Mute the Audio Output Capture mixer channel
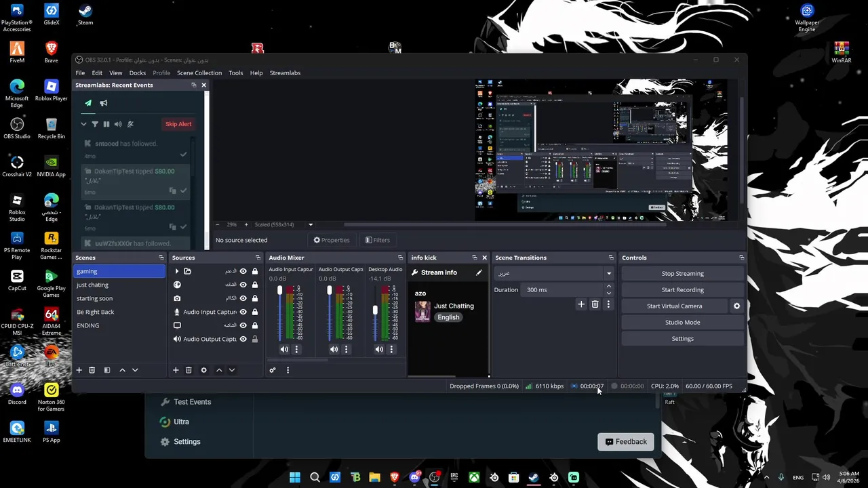Image resolution: width=868 pixels, height=488 pixels. pos(334,350)
